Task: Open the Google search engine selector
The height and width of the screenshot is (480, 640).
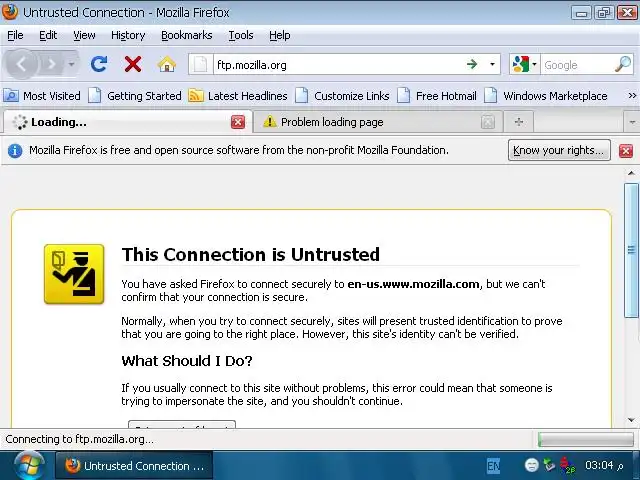Action: [x=524, y=64]
